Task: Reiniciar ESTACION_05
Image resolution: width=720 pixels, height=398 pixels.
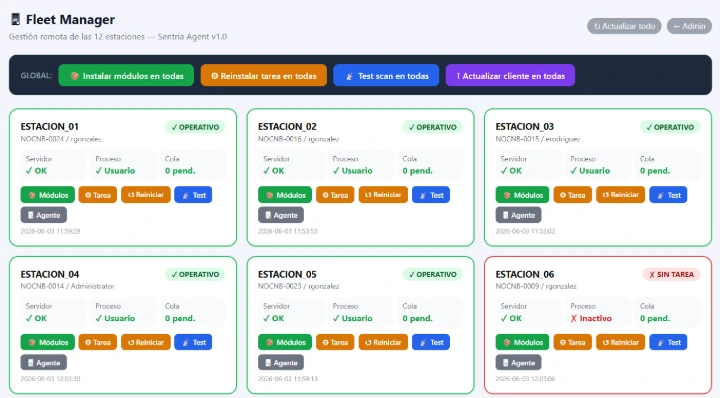Action: tap(383, 342)
